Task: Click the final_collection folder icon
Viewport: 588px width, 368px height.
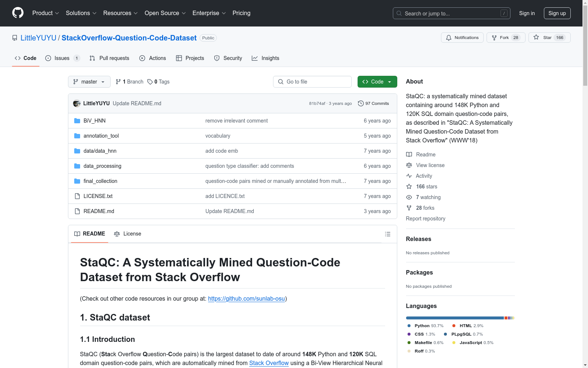Action: pos(77,181)
